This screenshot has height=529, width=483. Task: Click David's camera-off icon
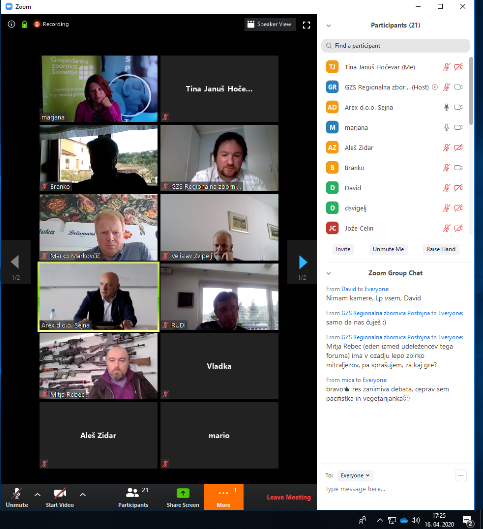tap(458, 188)
